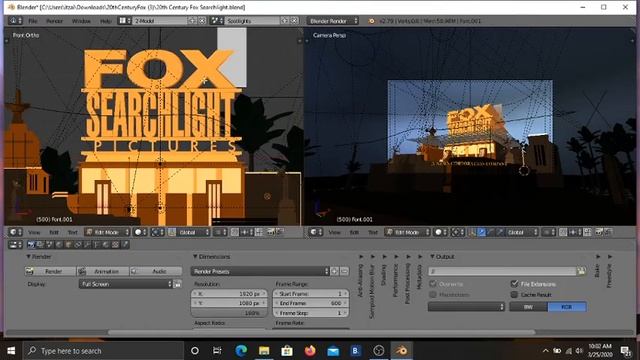The image size is (640, 360).
Task: Open the Window menu
Action: click(81, 21)
